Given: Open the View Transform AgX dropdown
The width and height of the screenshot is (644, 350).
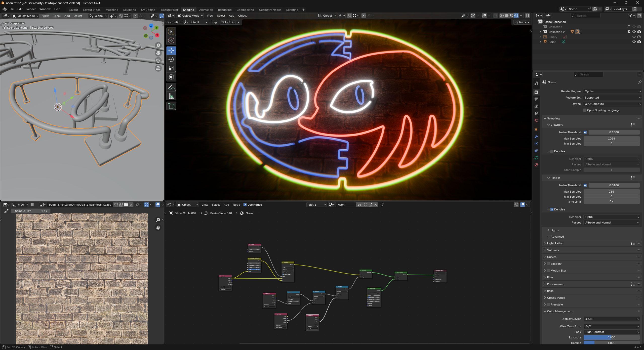Looking at the screenshot, I should click(x=612, y=326).
